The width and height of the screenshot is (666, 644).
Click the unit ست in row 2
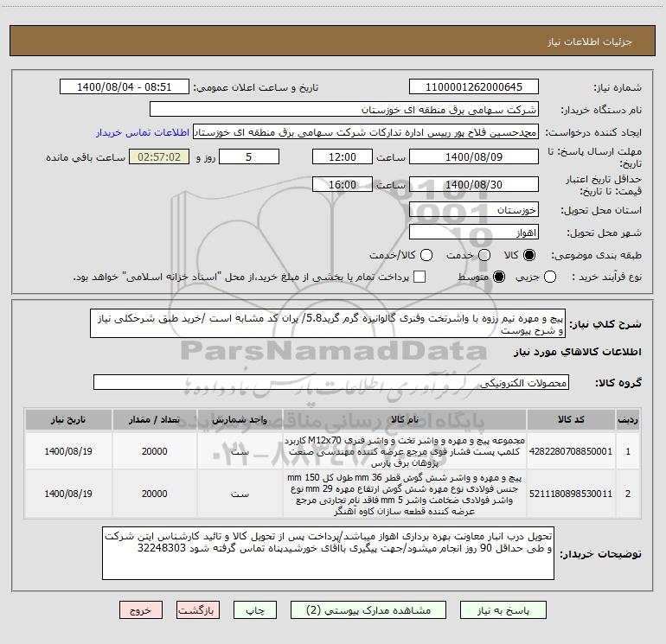pos(240,494)
